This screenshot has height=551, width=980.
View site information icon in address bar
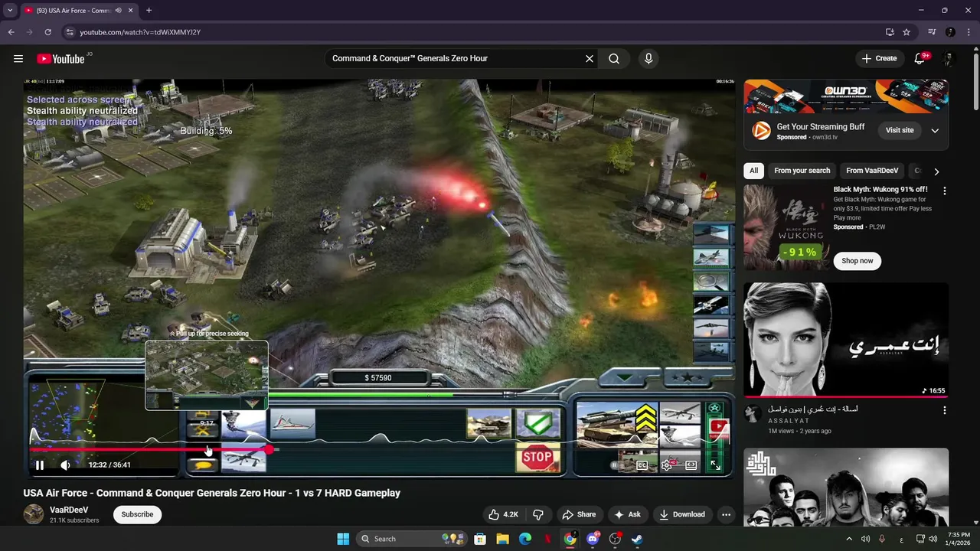pos(69,32)
